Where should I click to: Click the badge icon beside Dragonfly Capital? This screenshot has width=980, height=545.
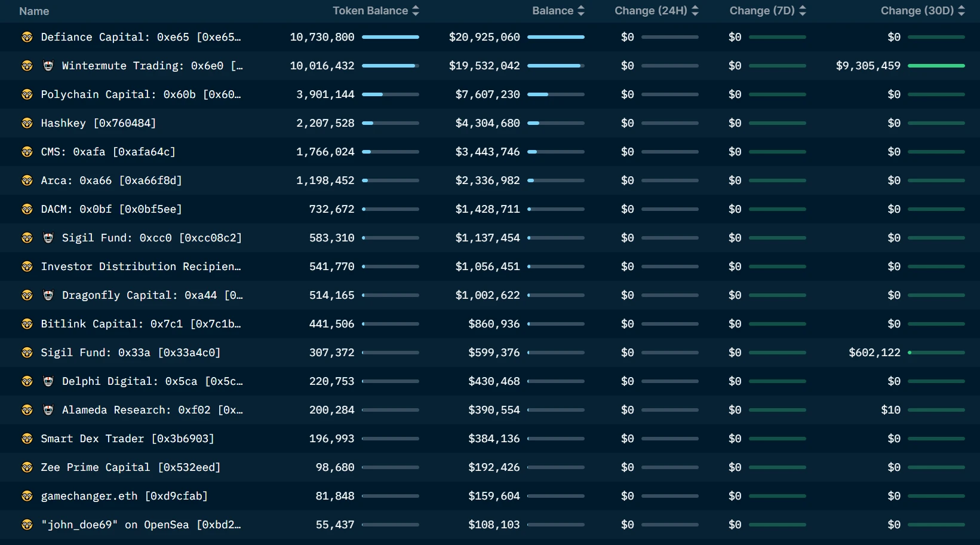tap(48, 295)
